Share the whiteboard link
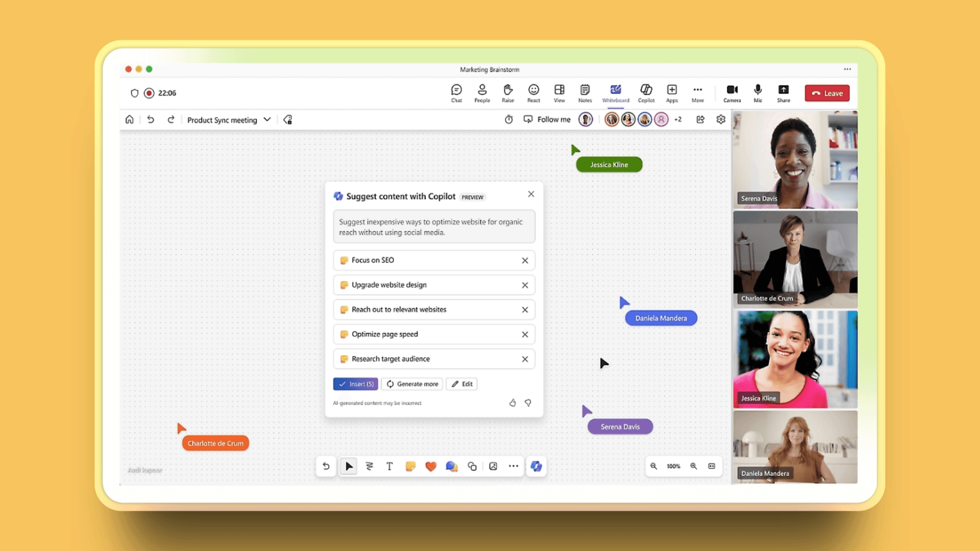This screenshot has width=980, height=551. 700,119
